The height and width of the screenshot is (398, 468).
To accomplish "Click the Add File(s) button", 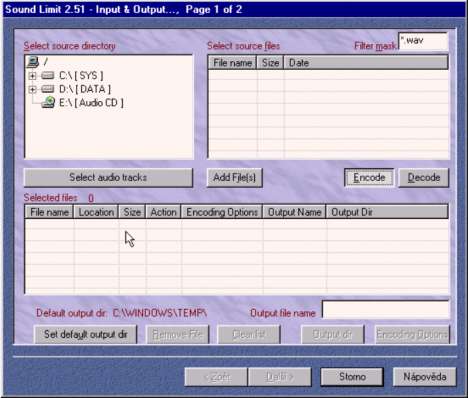I will click(x=235, y=177).
